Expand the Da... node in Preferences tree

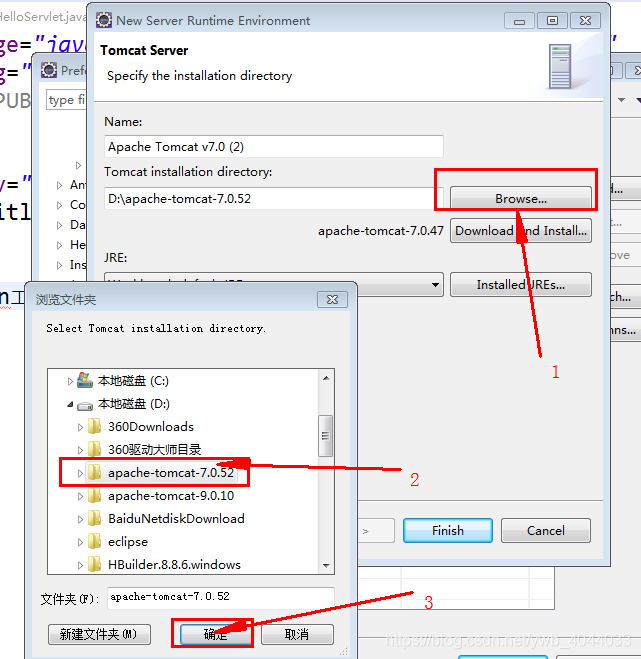point(59,225)
